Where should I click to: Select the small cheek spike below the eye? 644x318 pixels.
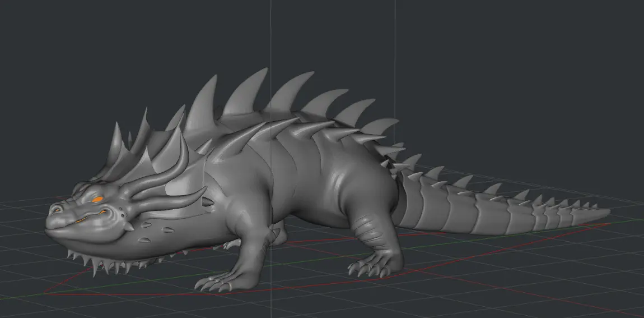tap(129, 227)
